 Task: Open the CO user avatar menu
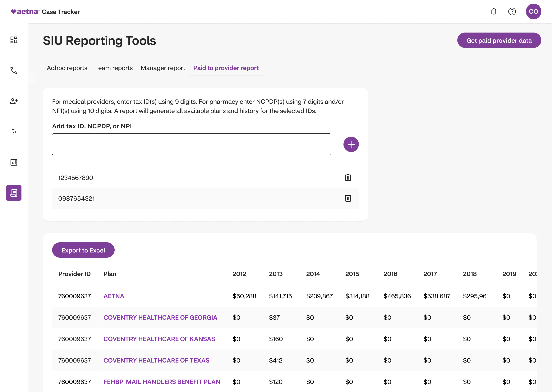click(533, 12)
